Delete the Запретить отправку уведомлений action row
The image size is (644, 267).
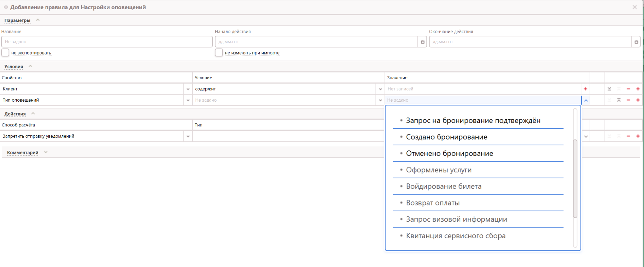[628, 136]
